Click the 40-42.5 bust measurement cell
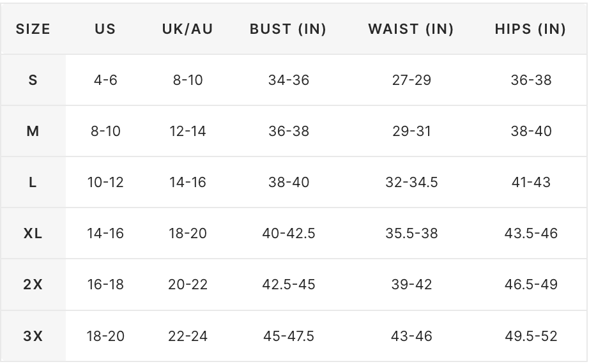This screenshot has height=364, width=589. [289, 234]
